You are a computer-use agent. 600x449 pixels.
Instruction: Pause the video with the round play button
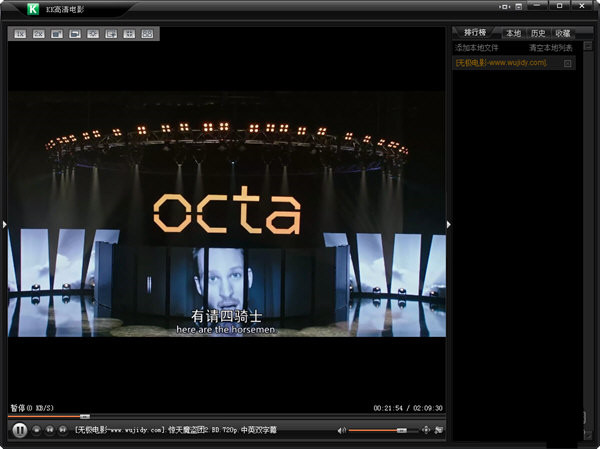(19, 429)
